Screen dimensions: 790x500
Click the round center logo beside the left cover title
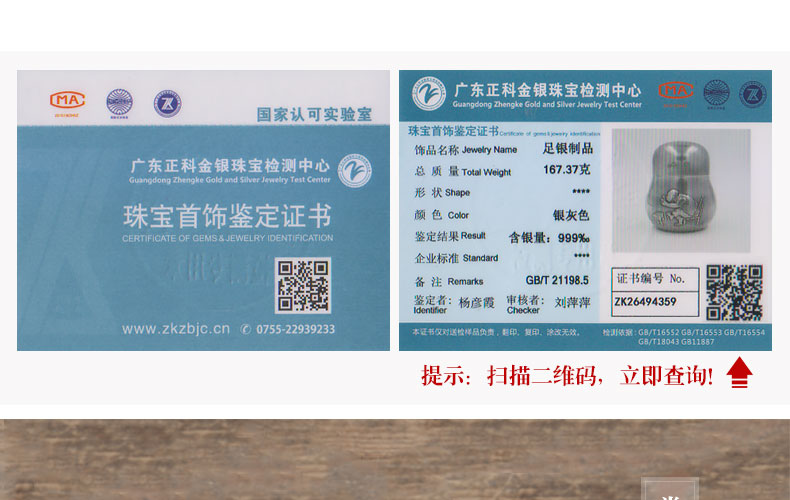(x=355, y=171)
